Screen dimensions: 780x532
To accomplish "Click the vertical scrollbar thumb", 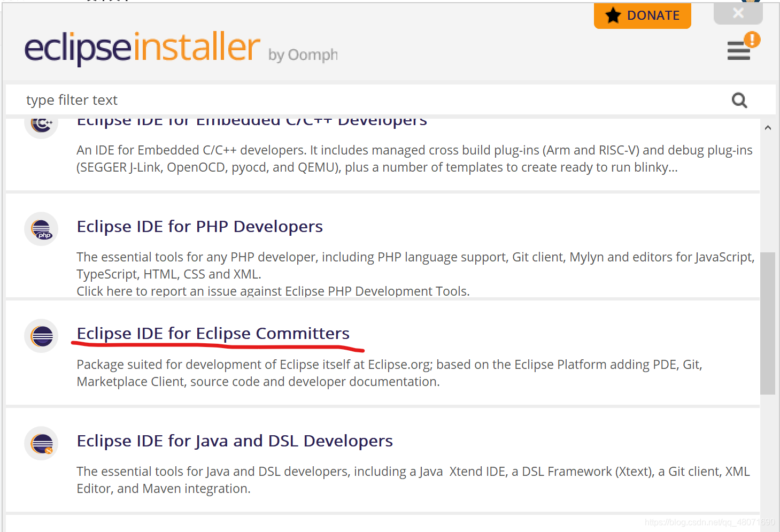I will (x=768, y=323).
